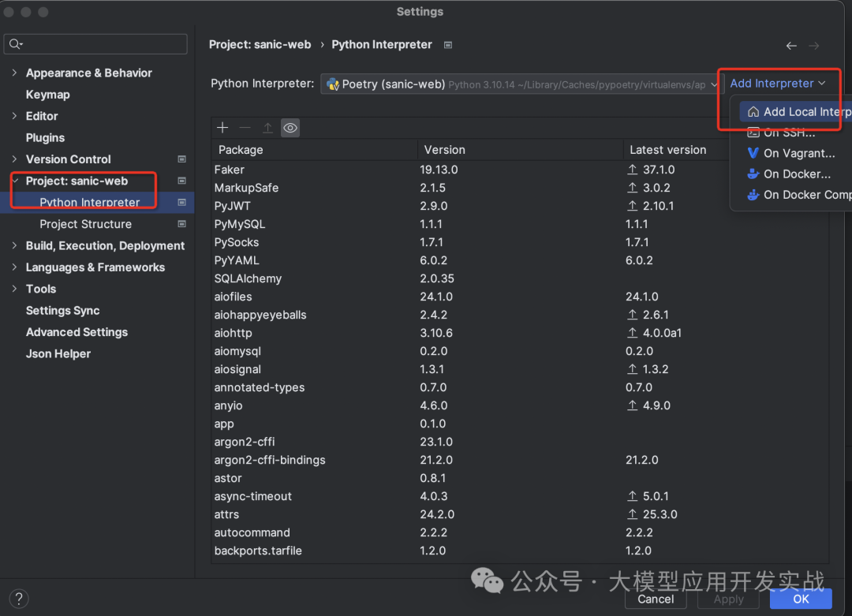
Task: Click the upgrade arrow icon for aiohttp
Action: (632, 333)
